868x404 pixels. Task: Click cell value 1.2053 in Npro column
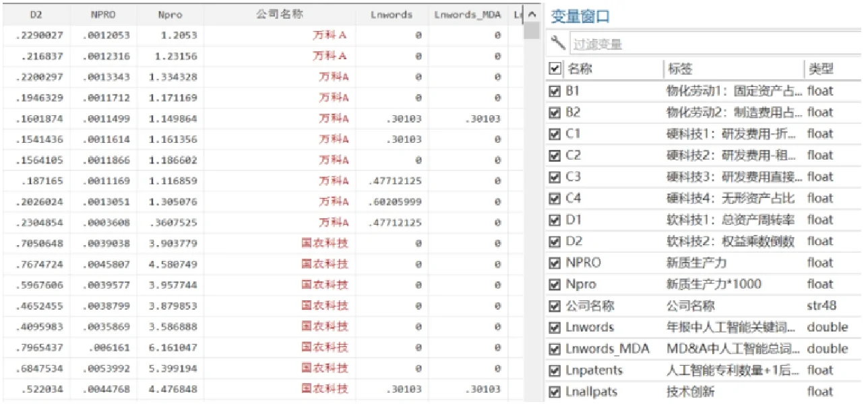(x=178, y=35)
